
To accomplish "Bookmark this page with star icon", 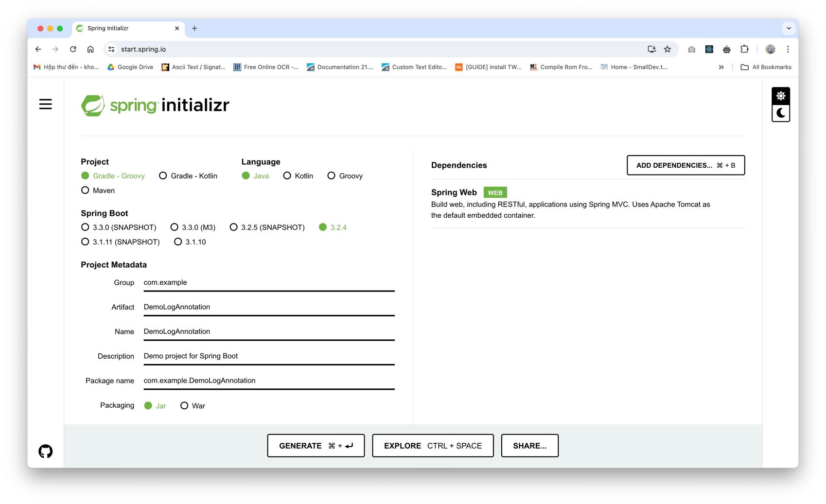I will pos(667,49).
